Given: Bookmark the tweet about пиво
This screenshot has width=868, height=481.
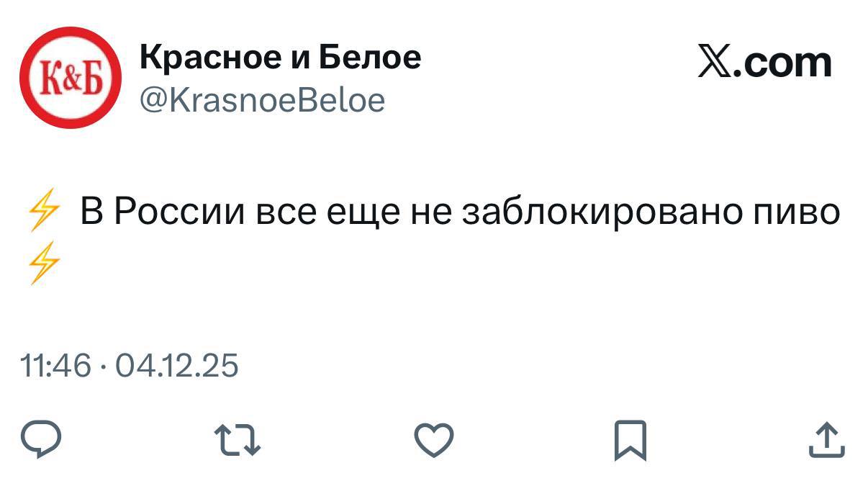Looking at the screenshot, I should 630,441.
